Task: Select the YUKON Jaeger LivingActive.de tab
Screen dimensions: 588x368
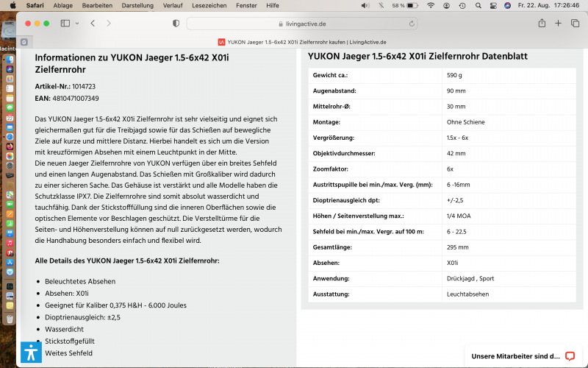Action: click(x=302, y=42)
